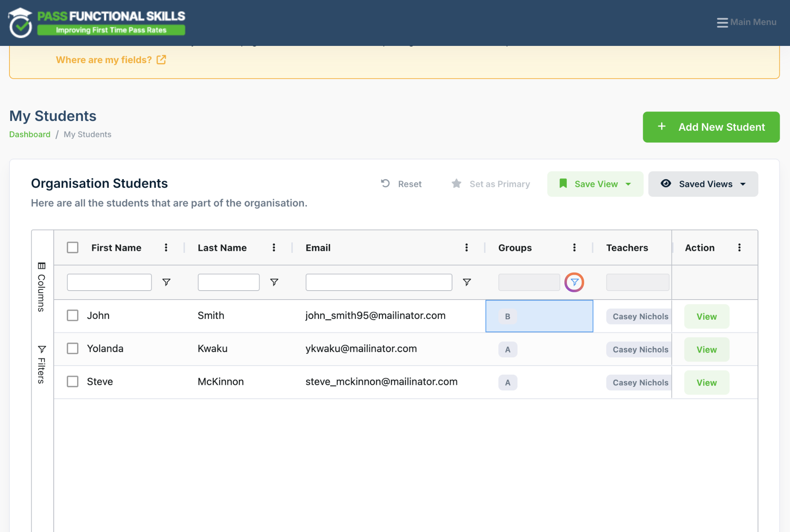Click the Add New Student button
Screen dimensions: 790x532
click(711, 127)
